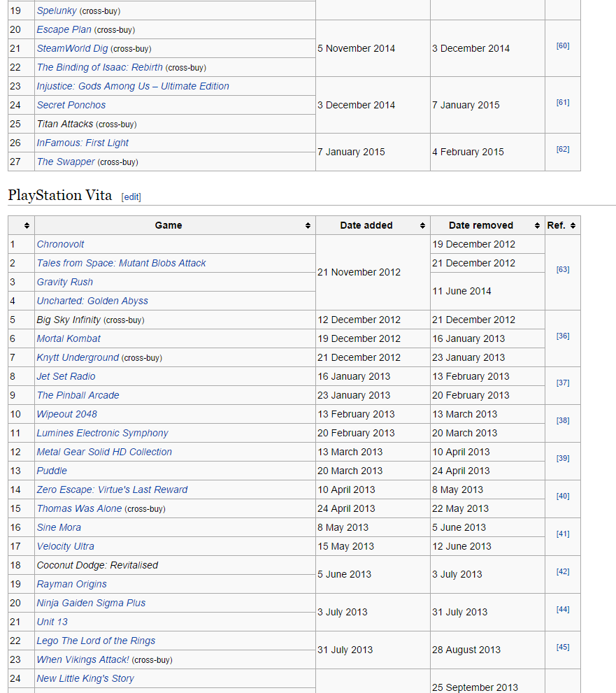Open Lumines Electronic Symphony link
The width and height of the screenshot is (616, 693).
pos(102,433)
